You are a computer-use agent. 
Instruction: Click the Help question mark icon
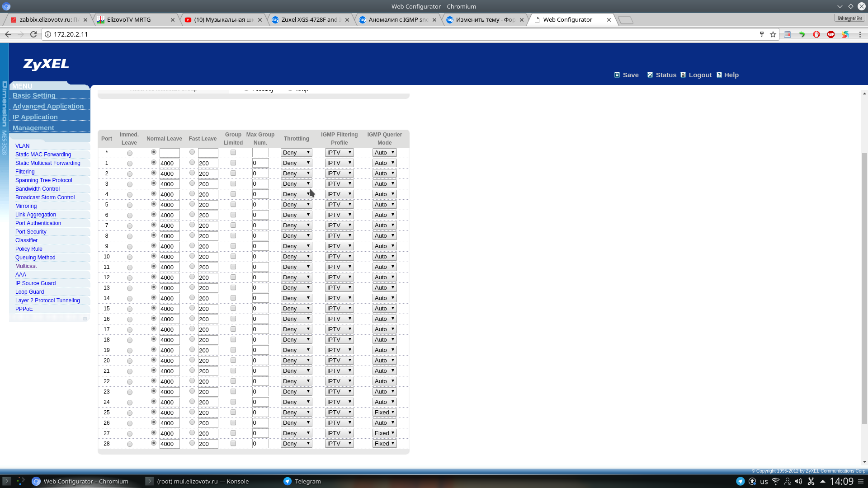719,75
